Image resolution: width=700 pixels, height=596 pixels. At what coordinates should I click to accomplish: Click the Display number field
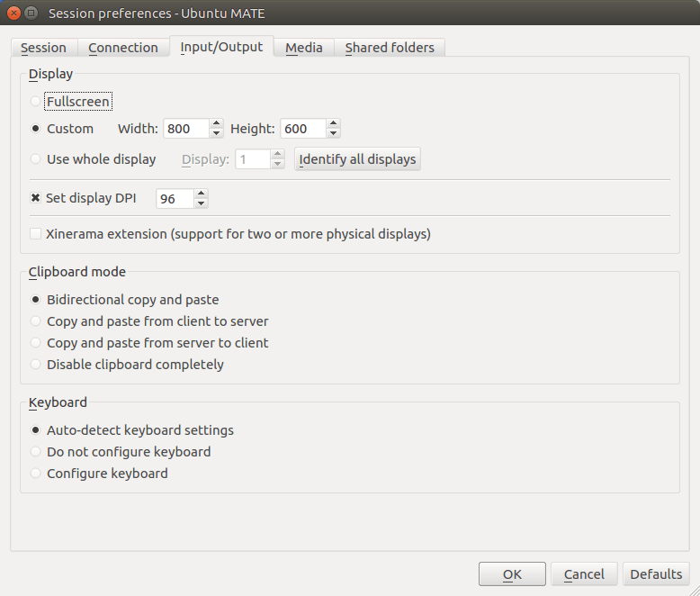(x=253, y=159)
